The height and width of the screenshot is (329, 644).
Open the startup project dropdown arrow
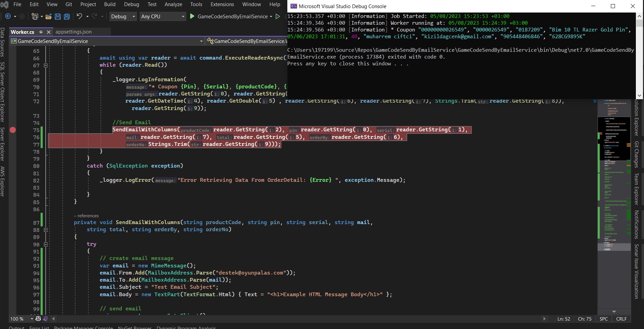[271, 16]
